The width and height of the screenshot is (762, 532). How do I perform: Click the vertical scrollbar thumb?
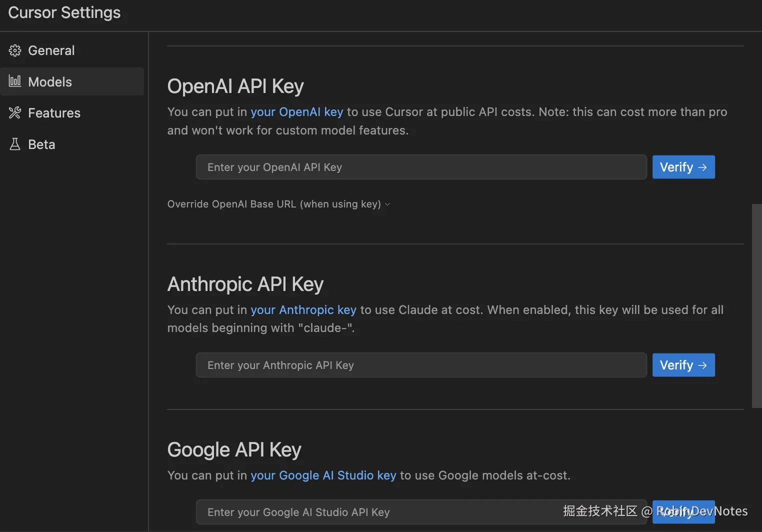tap(756, 305)
